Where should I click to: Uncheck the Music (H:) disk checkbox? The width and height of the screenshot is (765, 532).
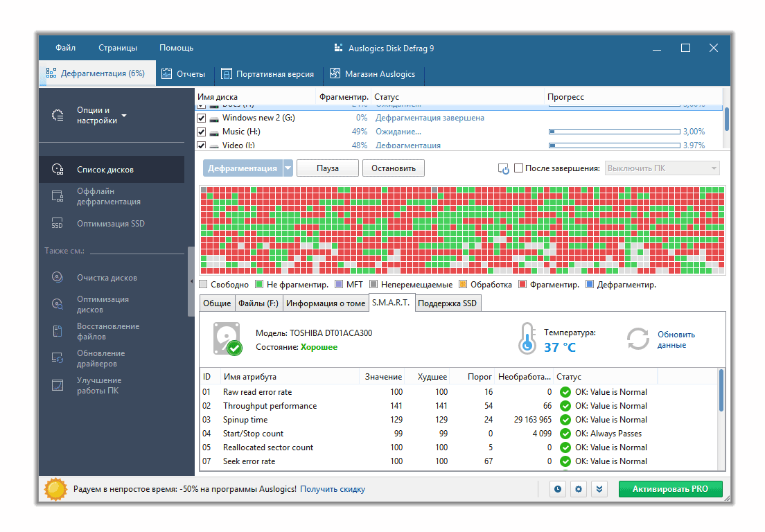click(x=202, y=132)
